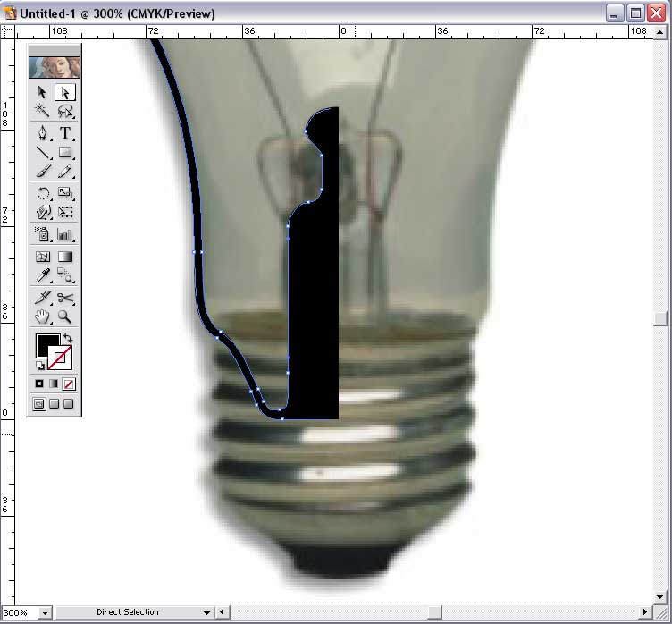The height and width of the screenshot is (624, 672).
Task: Select the Hand tool
Action: point(42,316)
